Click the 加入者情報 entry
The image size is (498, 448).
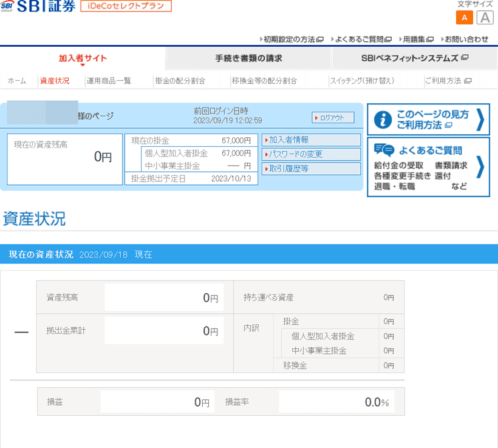click(x=288, y=140)
